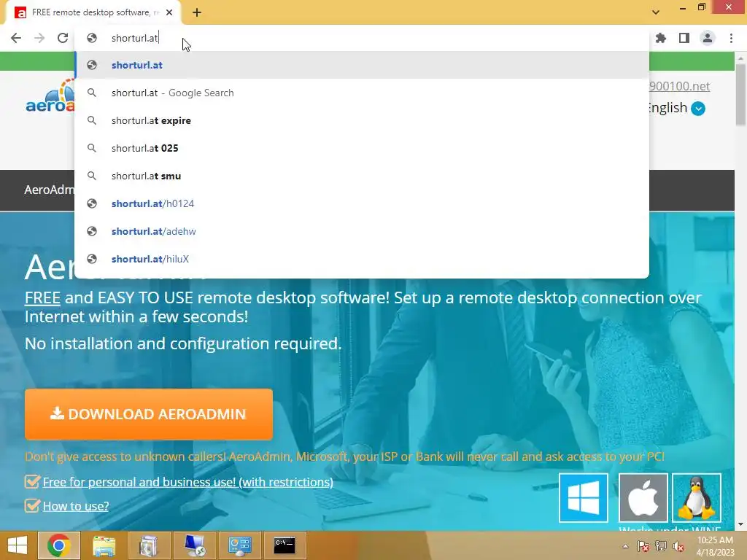This screenshot has width=747, height=560.
Task: Open the 'How to use?' link
Action: tap(76, 506)
